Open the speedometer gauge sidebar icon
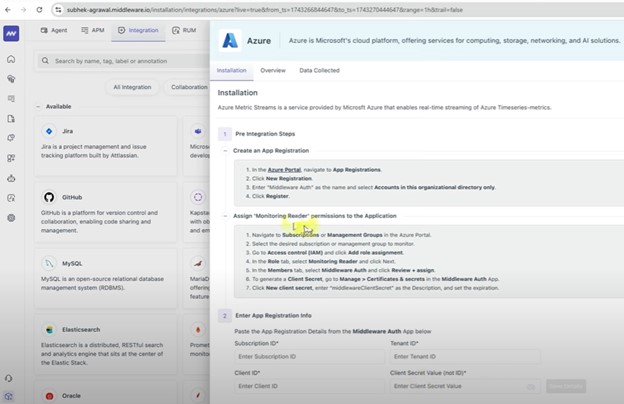Screen dimensions: 624x404 click(x=11, y=198)
